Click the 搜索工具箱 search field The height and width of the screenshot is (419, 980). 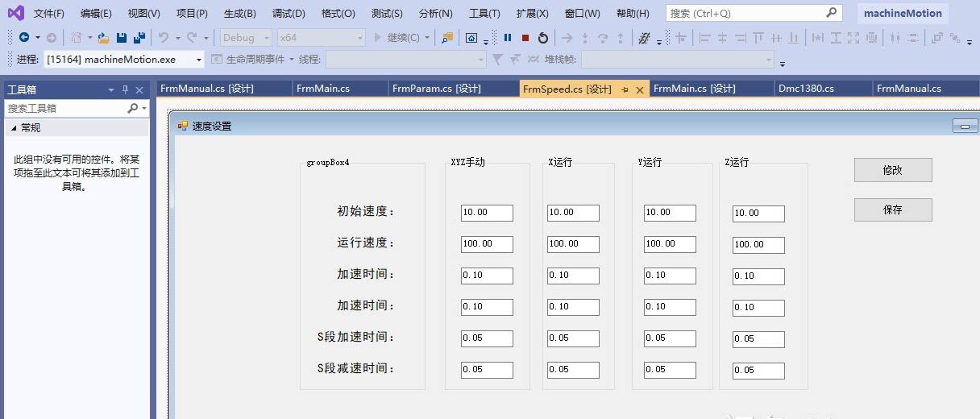pyautogui.click(x=64, y=108)
